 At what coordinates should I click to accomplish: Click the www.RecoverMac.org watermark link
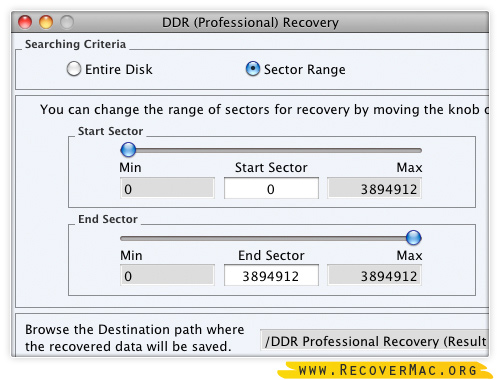[x=387, y=370]
